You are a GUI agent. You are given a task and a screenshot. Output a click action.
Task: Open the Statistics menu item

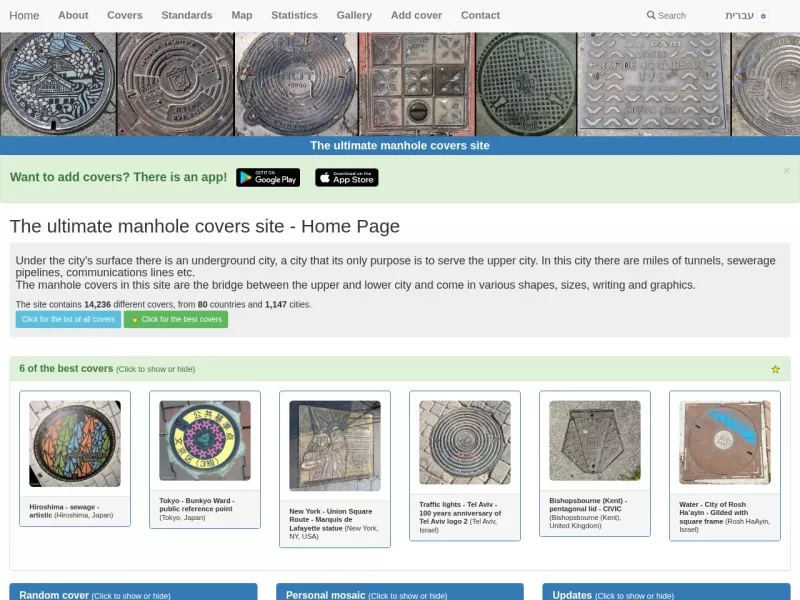point(294,15)
